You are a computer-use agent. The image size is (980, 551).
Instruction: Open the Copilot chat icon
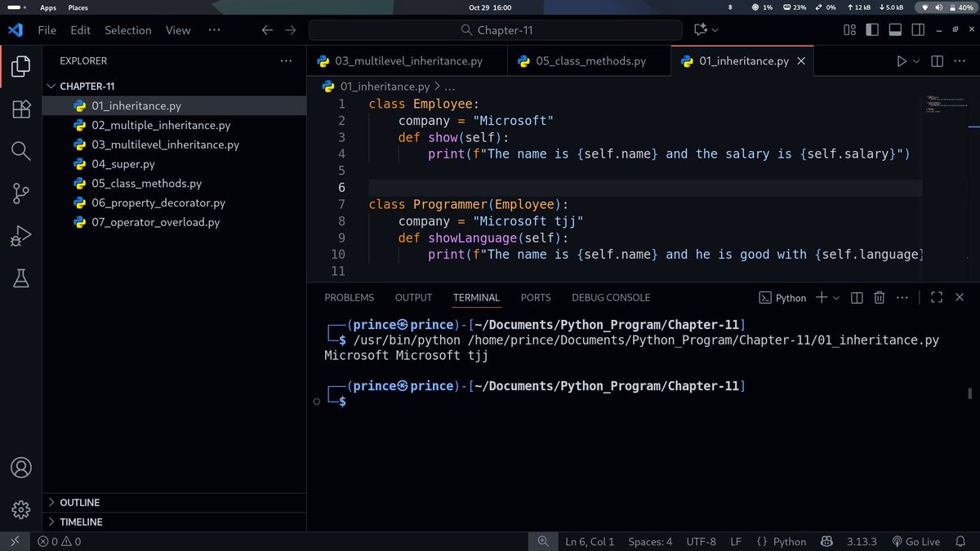tap(700, 30)
